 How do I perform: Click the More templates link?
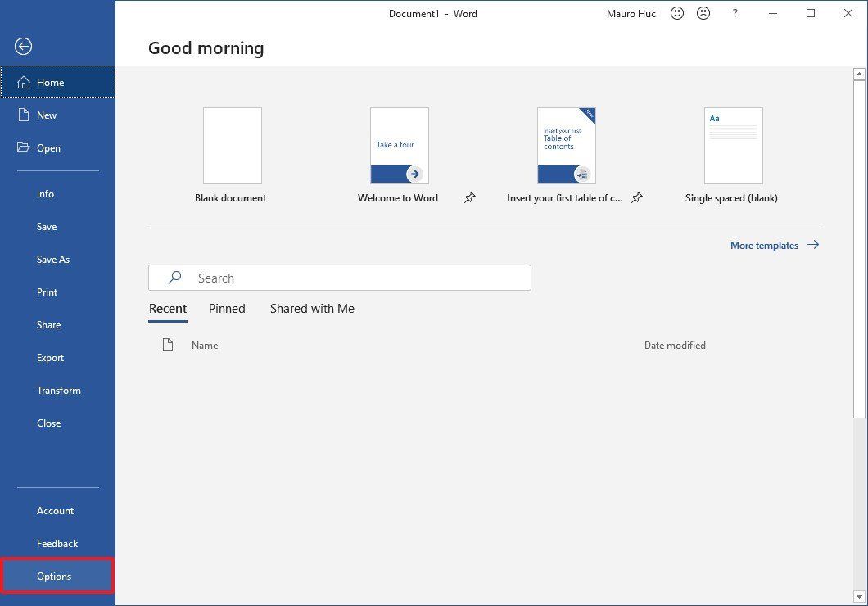764,245
